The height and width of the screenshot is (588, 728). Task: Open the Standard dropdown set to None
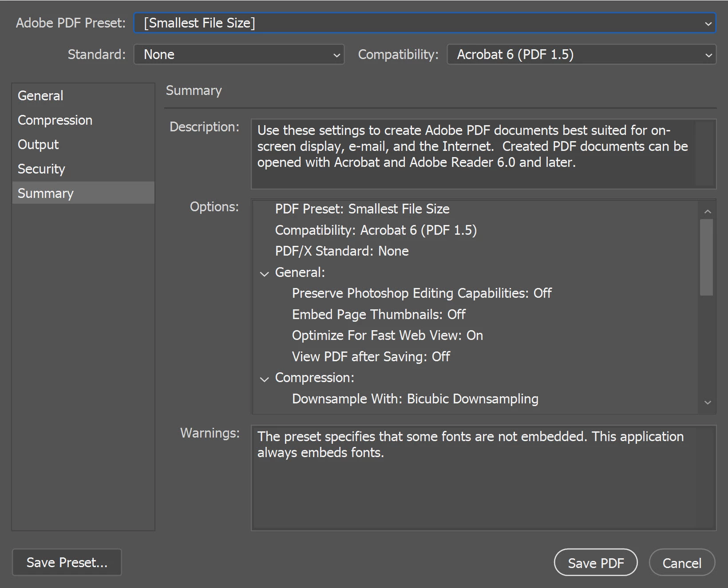click(239, 54)
